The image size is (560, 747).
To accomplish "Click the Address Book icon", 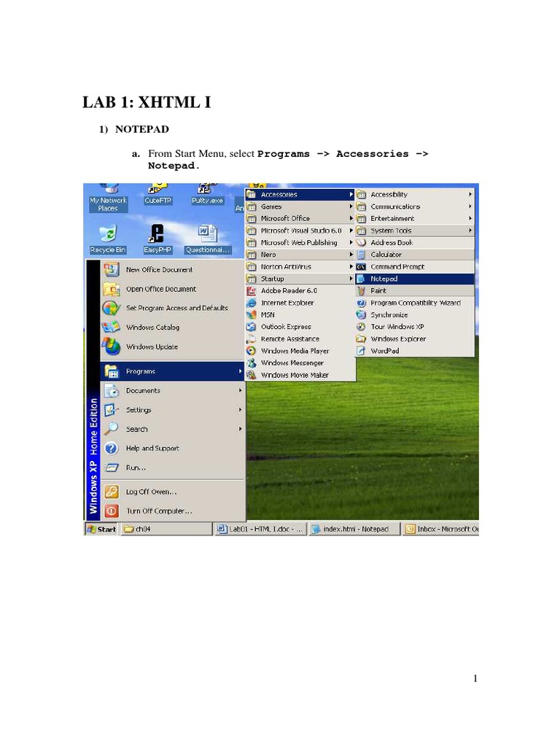I will tap(362, 242).
